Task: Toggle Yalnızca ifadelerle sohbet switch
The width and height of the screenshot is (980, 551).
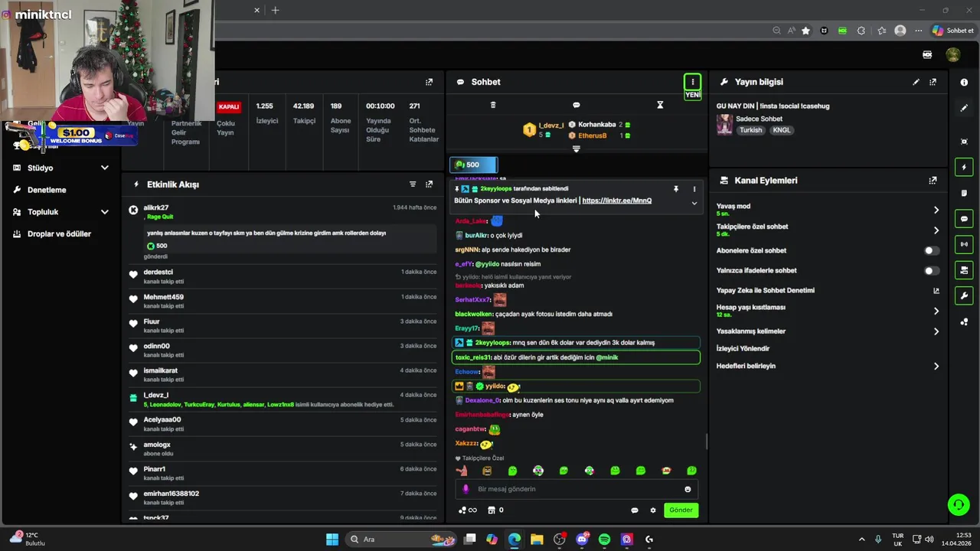Action: tap(931, 270)
